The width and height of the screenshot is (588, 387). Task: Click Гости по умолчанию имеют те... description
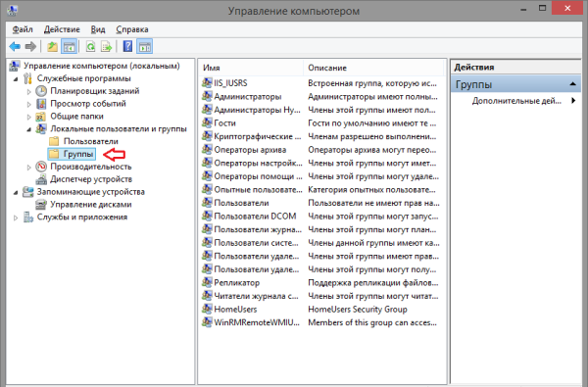tap(372, 123)
